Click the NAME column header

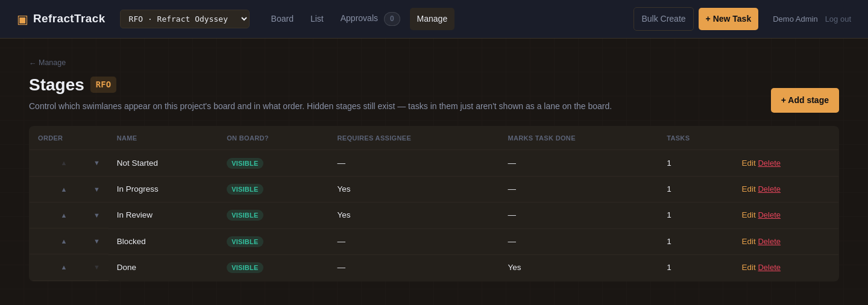tap(127, 138)
